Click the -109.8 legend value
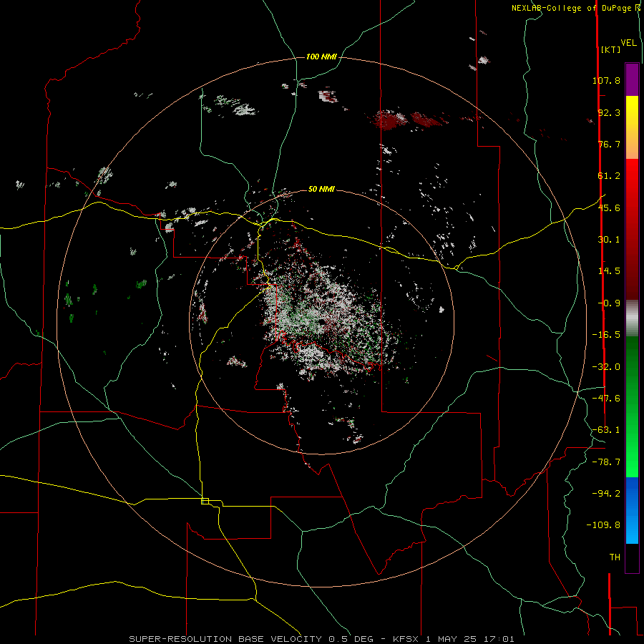Viewport: 644px width, 644px height. point(603,525)
